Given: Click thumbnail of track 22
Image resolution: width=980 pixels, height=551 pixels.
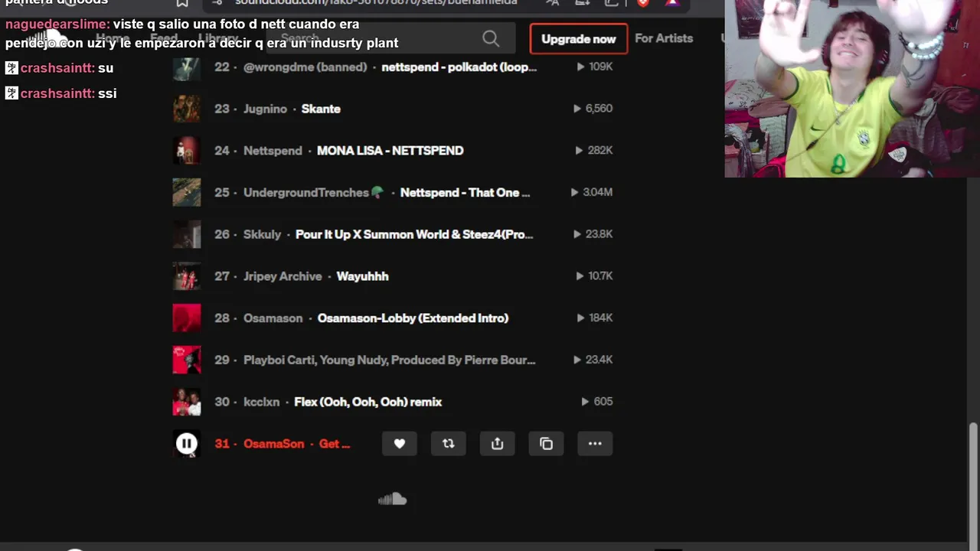Looking at the screenshot, I should tap(187, 67).
